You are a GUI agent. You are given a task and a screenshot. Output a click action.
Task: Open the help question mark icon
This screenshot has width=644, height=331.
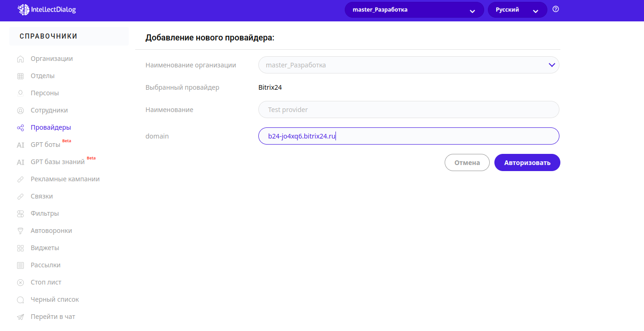point(556,9)
